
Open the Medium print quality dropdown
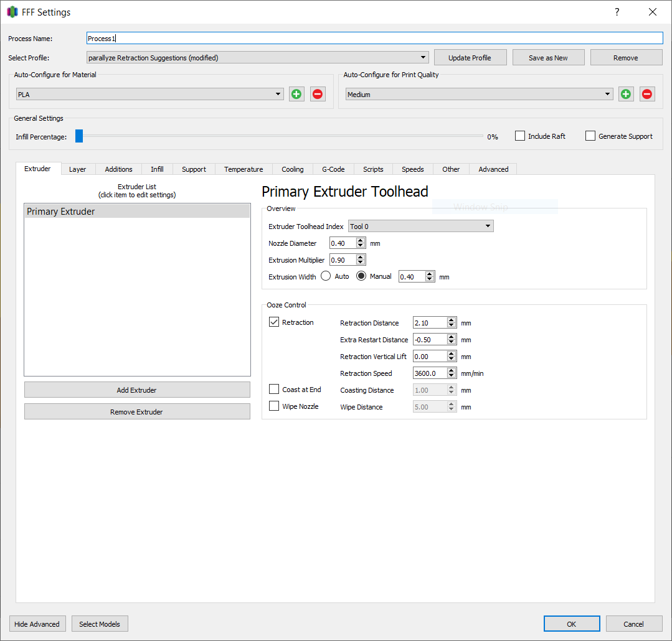pos(480,94)
